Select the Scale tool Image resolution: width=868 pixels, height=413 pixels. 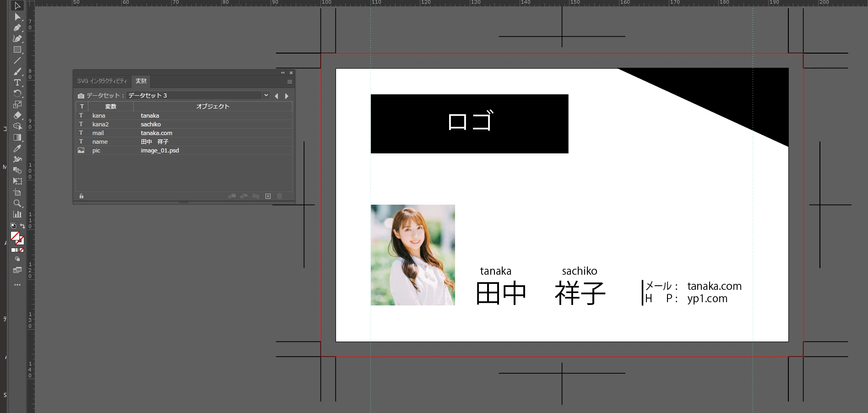point(17,104)
